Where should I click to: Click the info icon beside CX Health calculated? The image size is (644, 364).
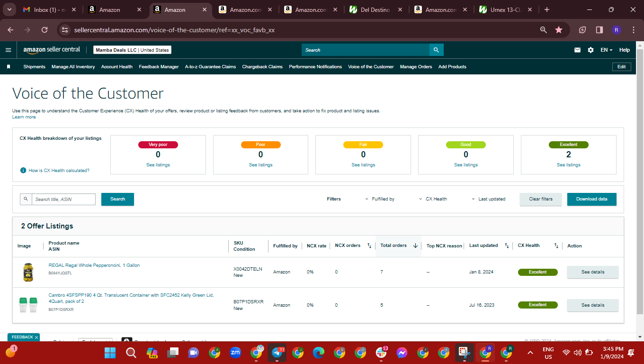[x=23, y=170]
